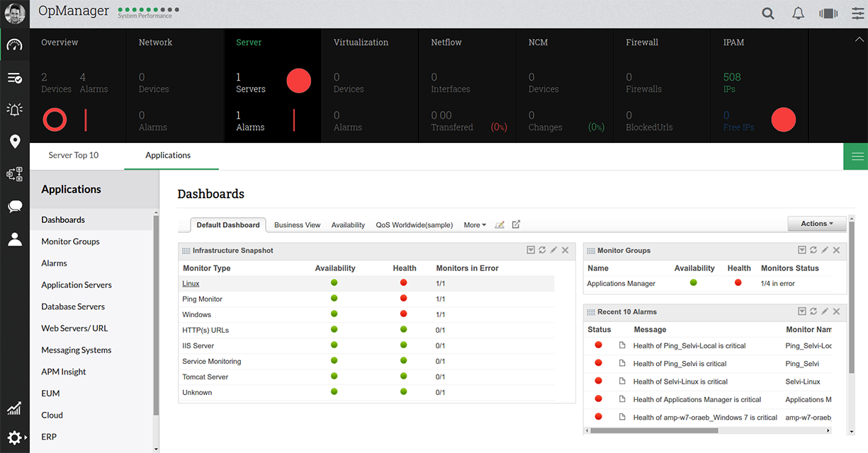Image resolution: width=868 pixels, height=453 pixels.
Task: Click the dashboard area vertical scrollbar
Action: point(851,297)
